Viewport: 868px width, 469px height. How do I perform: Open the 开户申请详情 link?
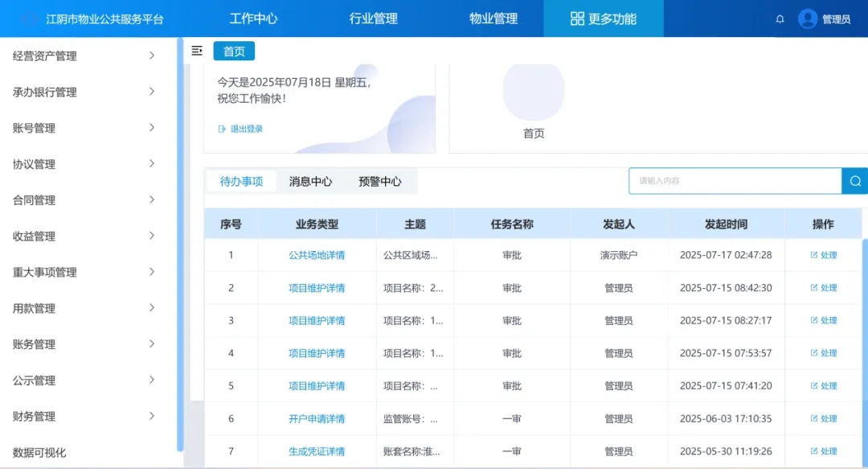[317, 419]
